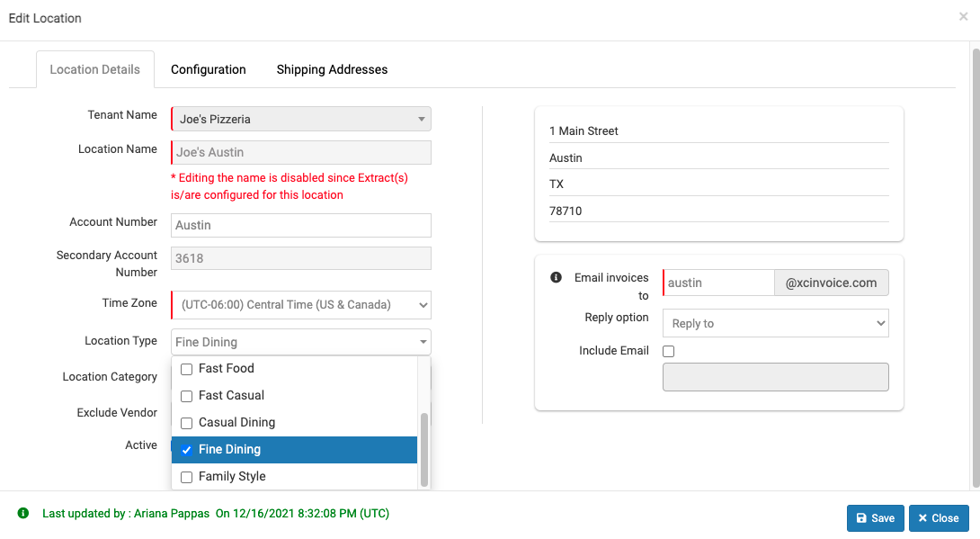Close the Edit Location dialog

939,518
